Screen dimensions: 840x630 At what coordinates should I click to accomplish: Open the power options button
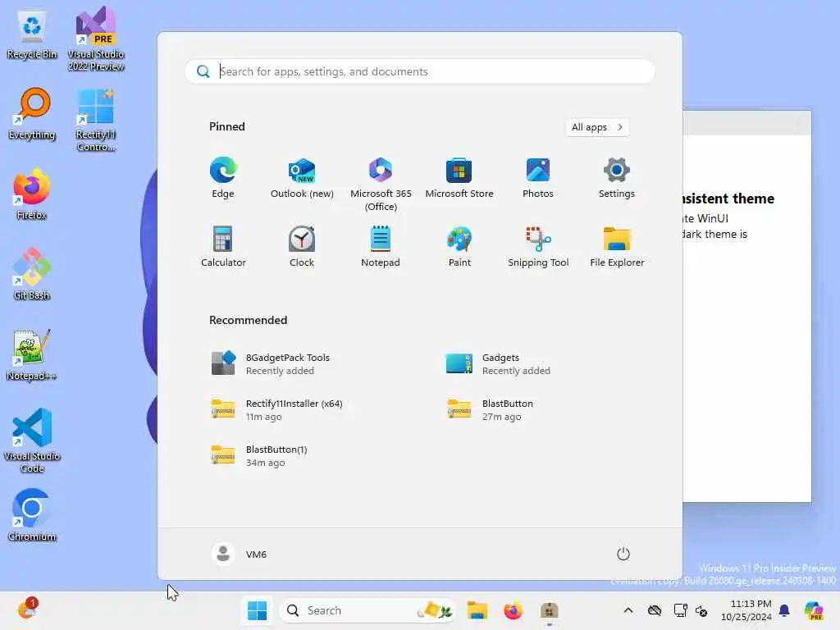(623, 554)
